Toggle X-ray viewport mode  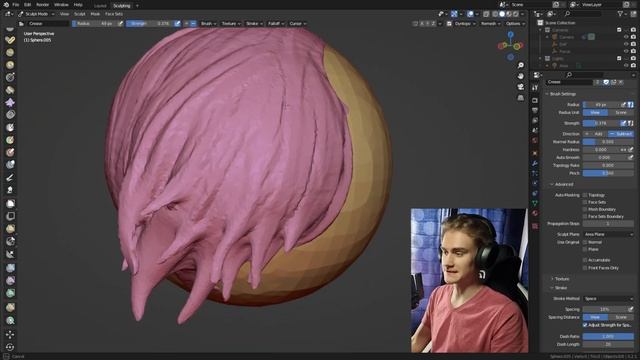(486, 14)
